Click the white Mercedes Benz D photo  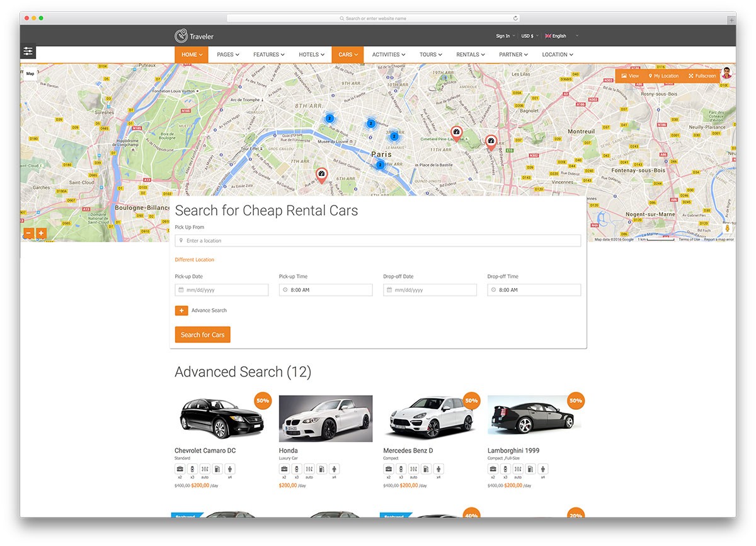(430, 419)
